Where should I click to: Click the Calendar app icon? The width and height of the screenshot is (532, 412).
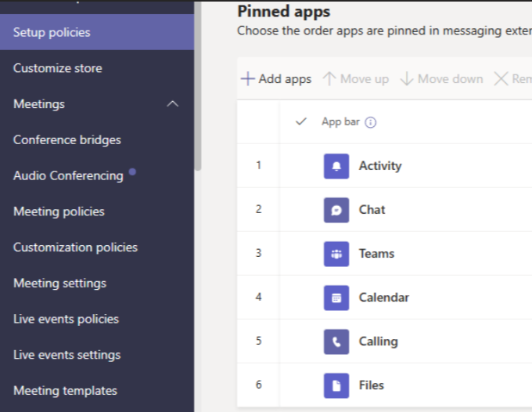[x=336, y=298]
